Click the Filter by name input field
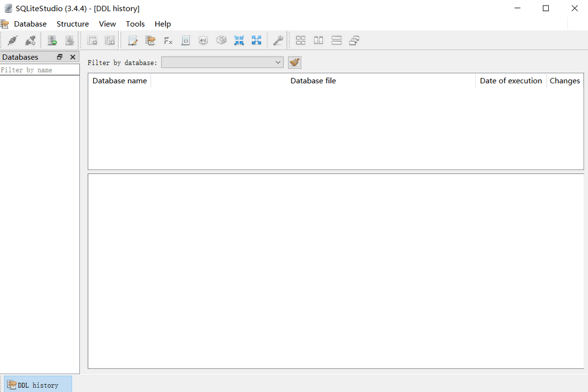 pyautogui.click(x=40, y=70)
